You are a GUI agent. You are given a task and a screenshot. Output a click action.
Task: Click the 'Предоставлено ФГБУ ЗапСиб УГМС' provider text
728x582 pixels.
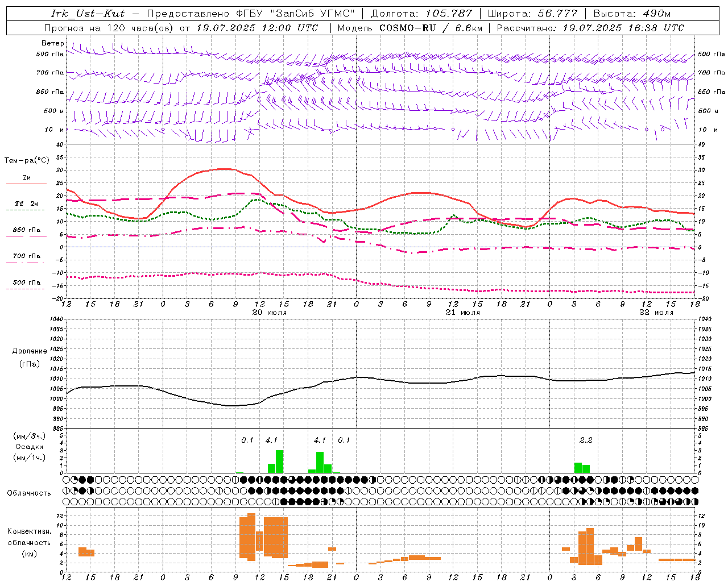pyautogui.click(x=251, y=14)
